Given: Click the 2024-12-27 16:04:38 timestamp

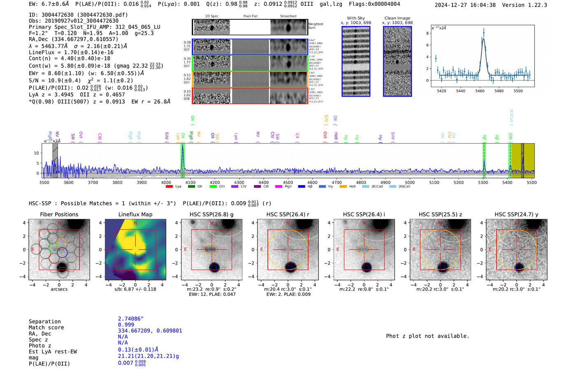Looking at the screenshot, I should pyautogui.click(x=465, y=5).
